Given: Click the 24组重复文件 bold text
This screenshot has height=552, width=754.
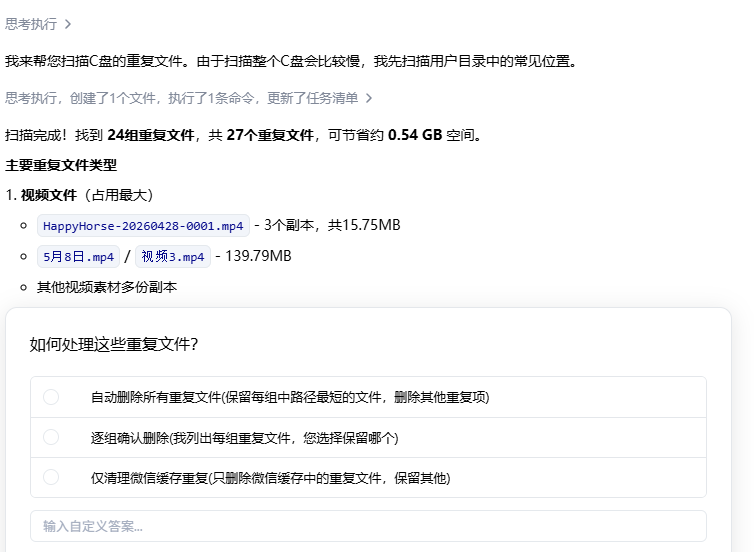Looking at the screenshot, I should pyautogui.click(x=151, y=135).
